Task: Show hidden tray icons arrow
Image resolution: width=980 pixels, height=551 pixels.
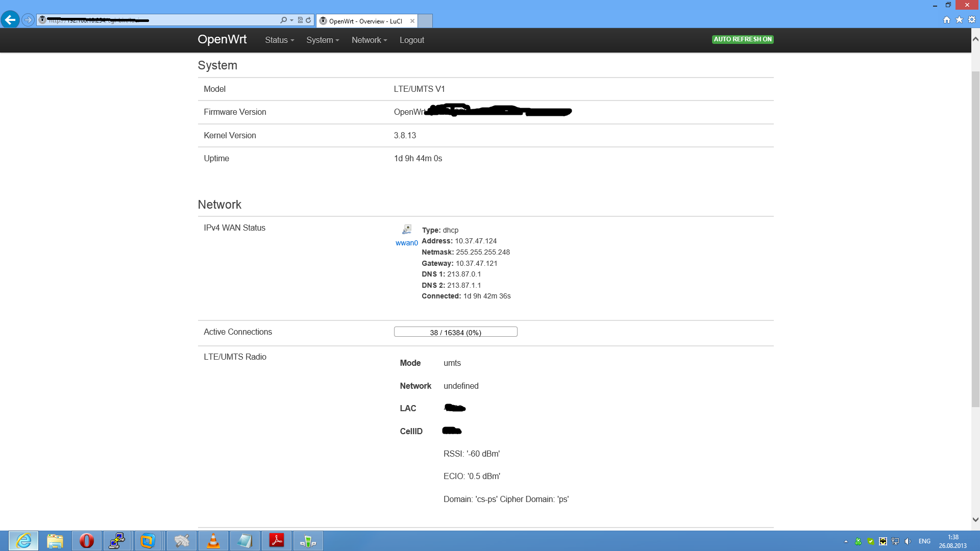Action: (x=846, y=541)
